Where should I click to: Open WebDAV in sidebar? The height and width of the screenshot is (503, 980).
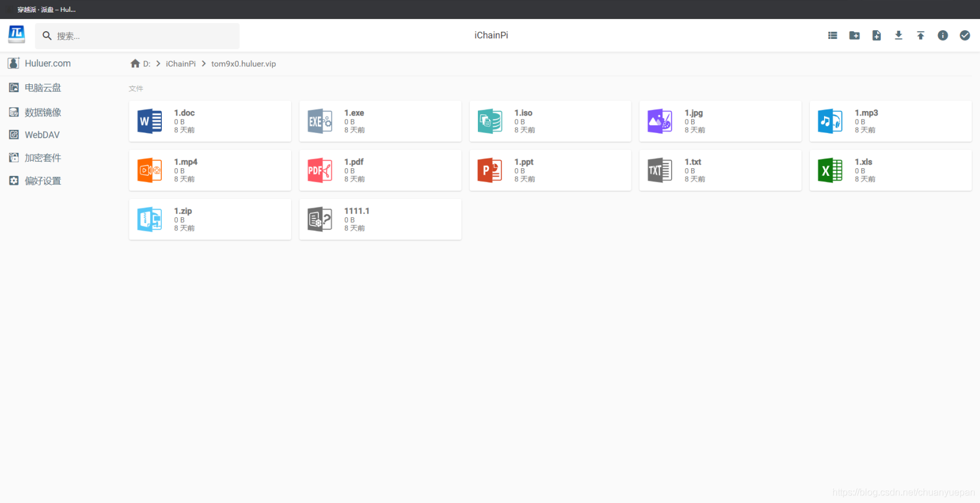(x=34, y=135)
